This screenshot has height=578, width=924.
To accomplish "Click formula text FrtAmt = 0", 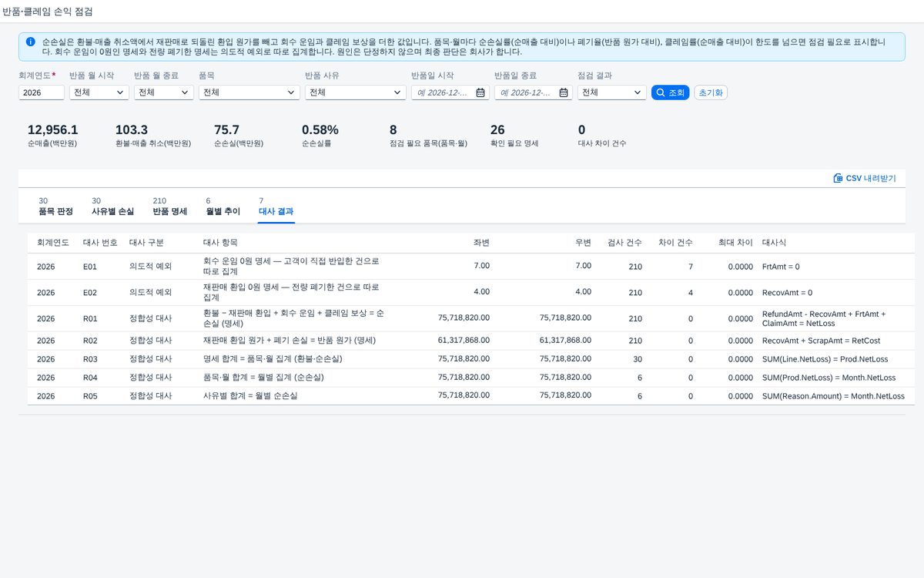I will [781, 267].
